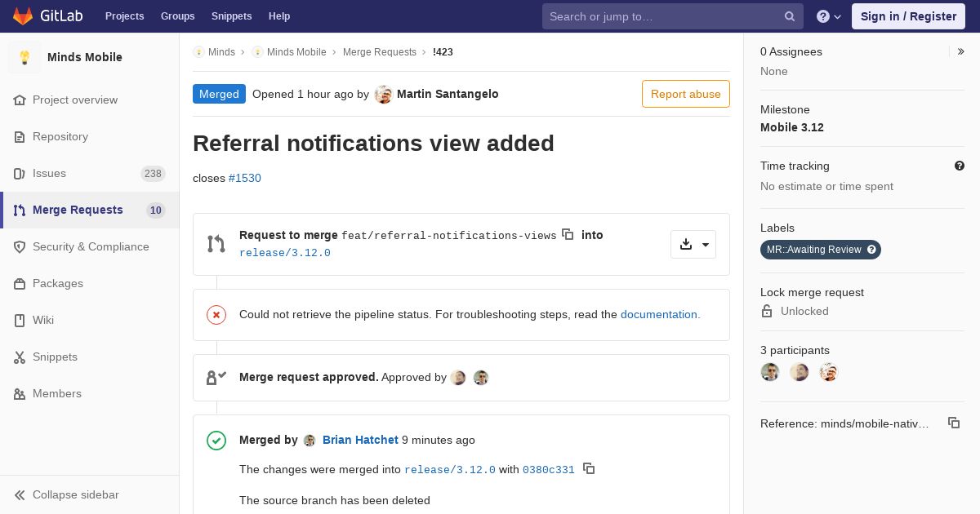Collapse right sidebar double-arrow icon
Viewport: 980px width, 514px height.
(x=960, y=51)
